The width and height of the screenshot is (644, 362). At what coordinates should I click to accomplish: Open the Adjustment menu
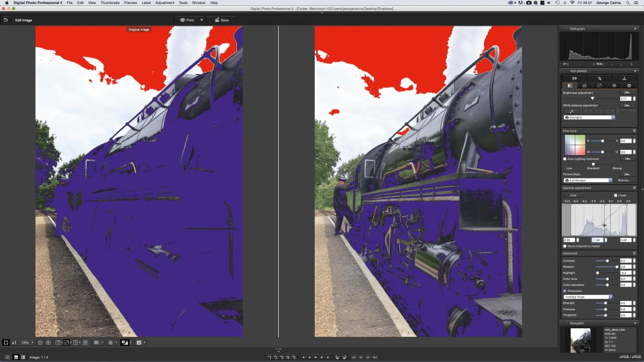164,3
